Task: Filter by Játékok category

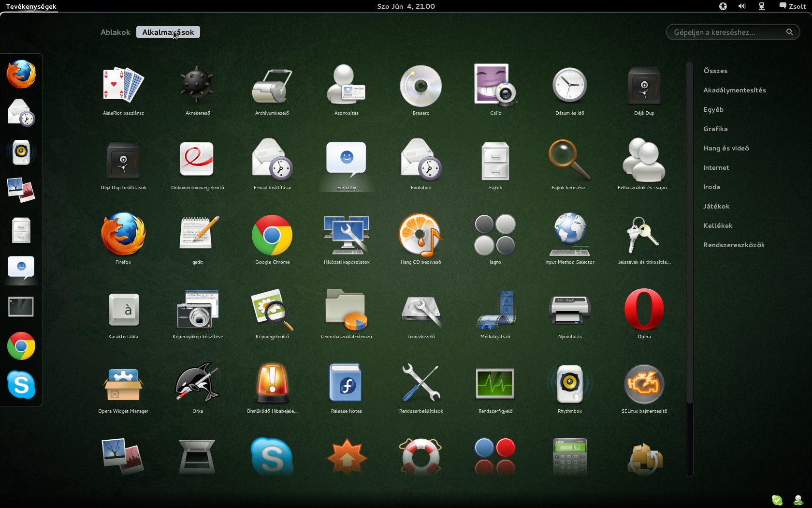Action: (716, 206)
